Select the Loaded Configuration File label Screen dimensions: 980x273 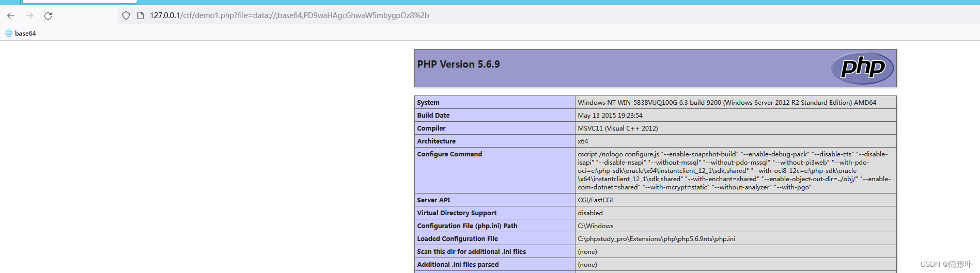click(458, 239)
